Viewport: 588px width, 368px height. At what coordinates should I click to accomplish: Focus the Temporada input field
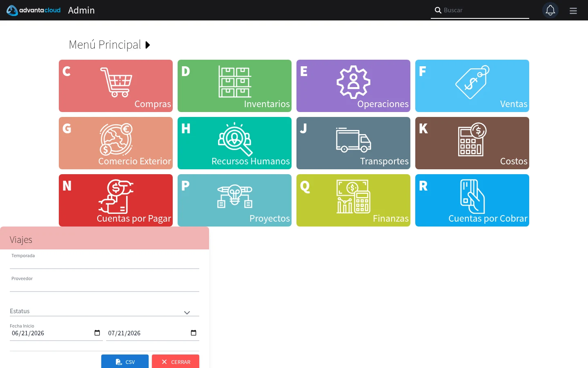point(105,261)
